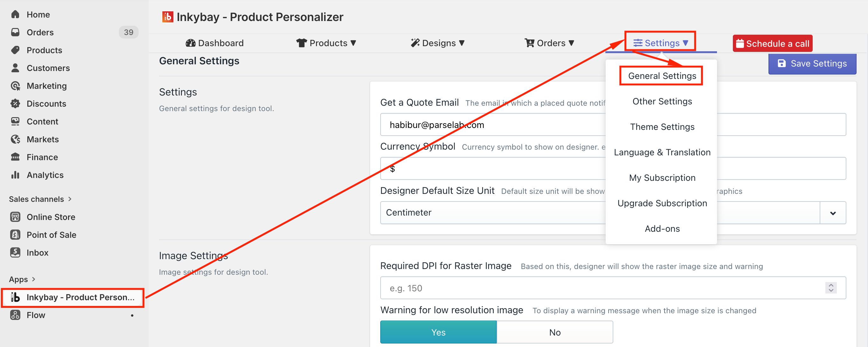Select Language & Translation menu entry
The image size is (868, 347).
pyautogui.click(x=662, y=152)
